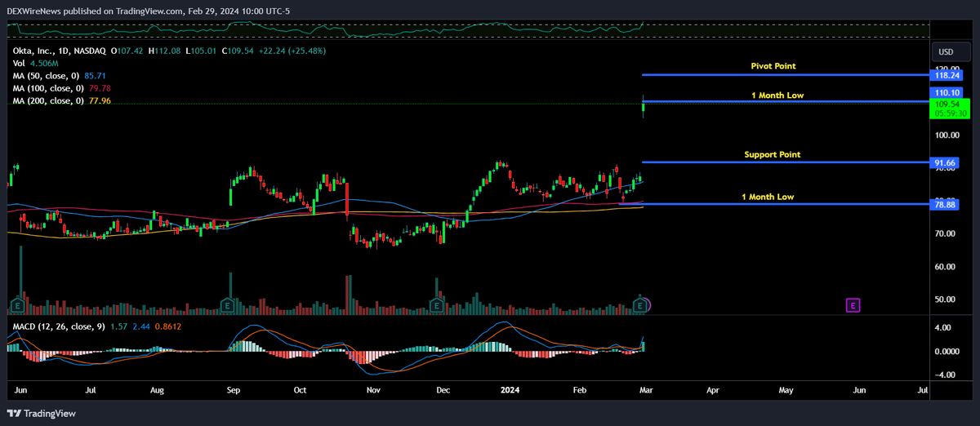Click the 4.00 MACD axis label
The width and height of the screenshot is (980, 426).
point(943,328)
